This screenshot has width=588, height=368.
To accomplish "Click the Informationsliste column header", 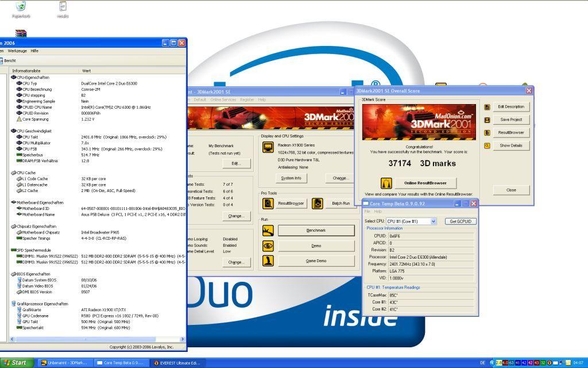I will pos(44,71).
